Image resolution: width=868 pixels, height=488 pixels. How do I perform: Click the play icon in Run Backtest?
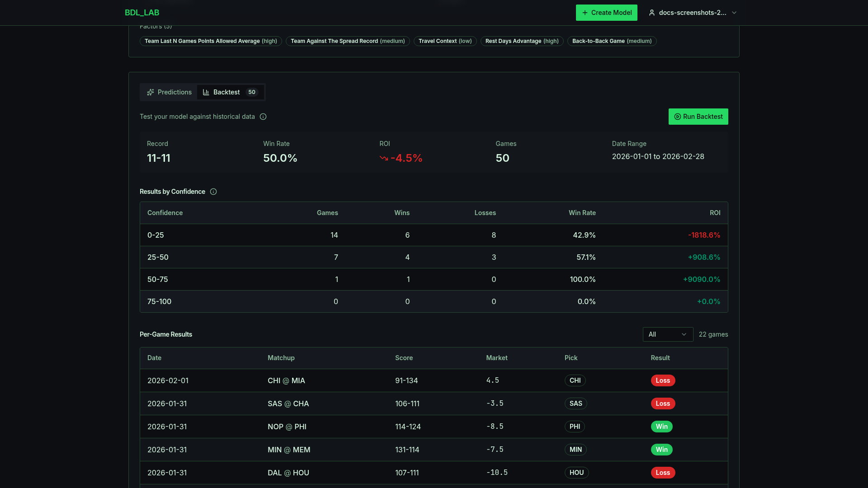677,117
